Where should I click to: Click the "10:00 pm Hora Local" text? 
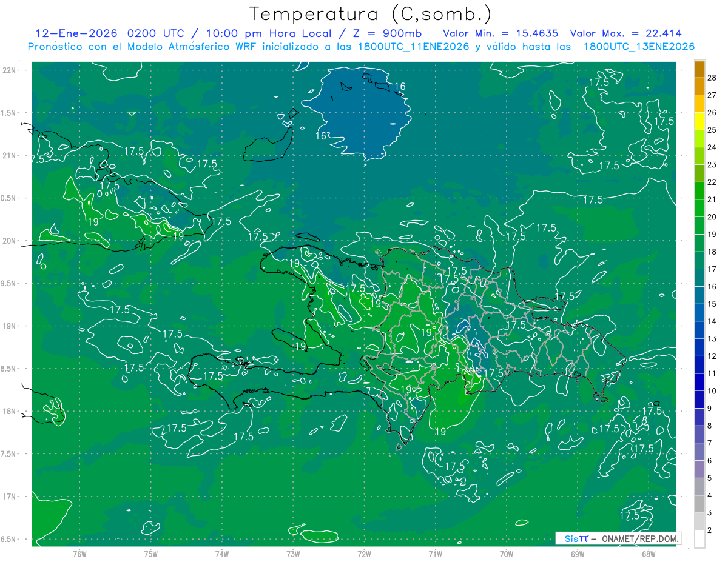(268, 33)
